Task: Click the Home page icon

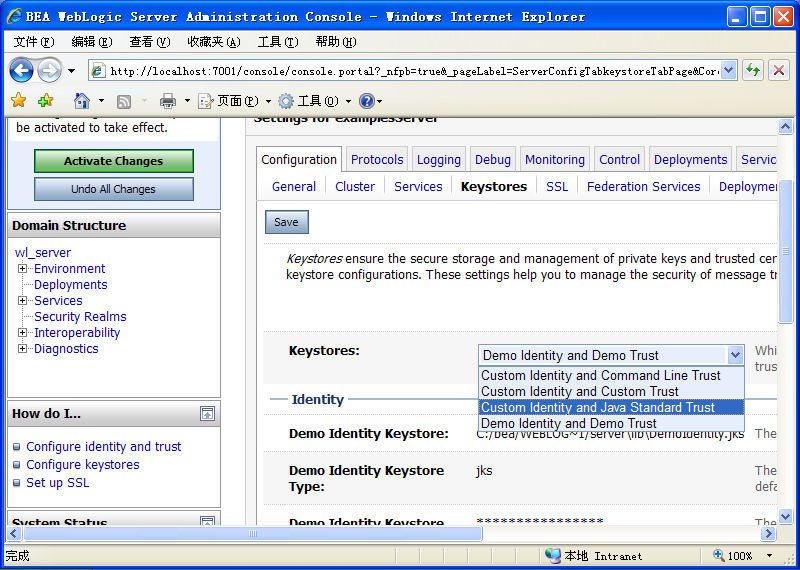Action: pos(82,101)
